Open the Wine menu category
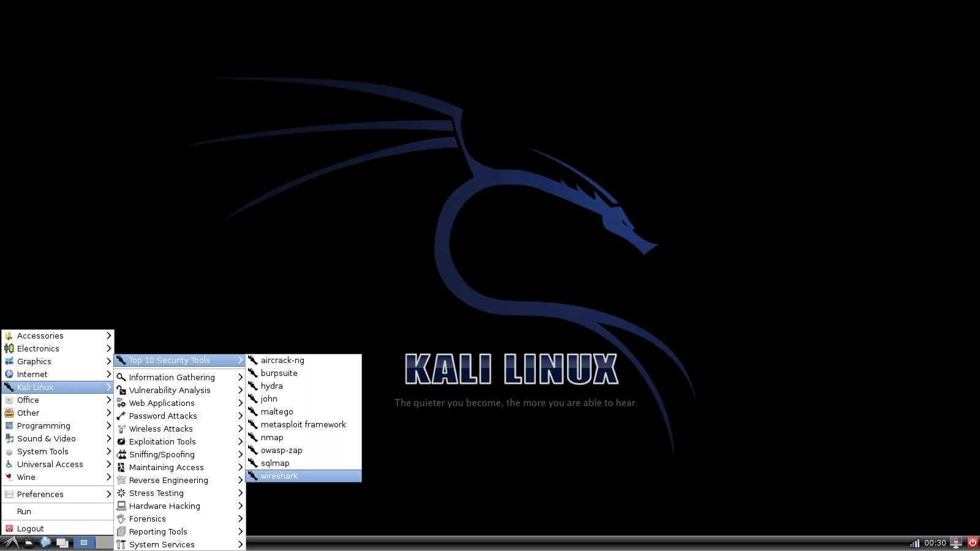This screenshot has width=980, height=551. click(x=58, y=477)
